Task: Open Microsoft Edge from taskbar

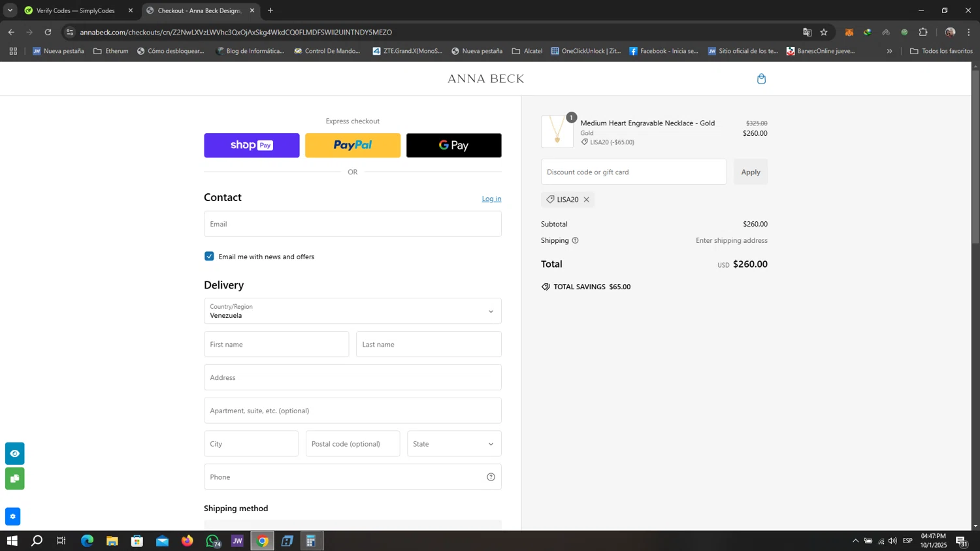Action: [x=87, y=541]
